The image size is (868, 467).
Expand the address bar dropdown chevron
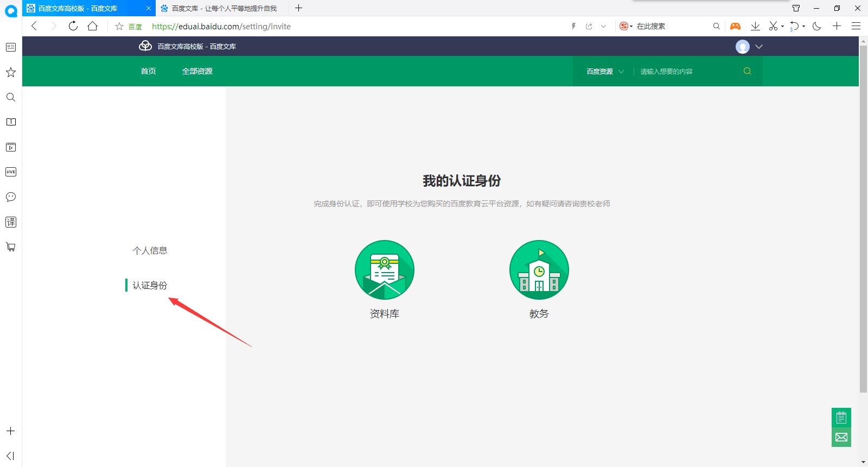coord(603,26)
